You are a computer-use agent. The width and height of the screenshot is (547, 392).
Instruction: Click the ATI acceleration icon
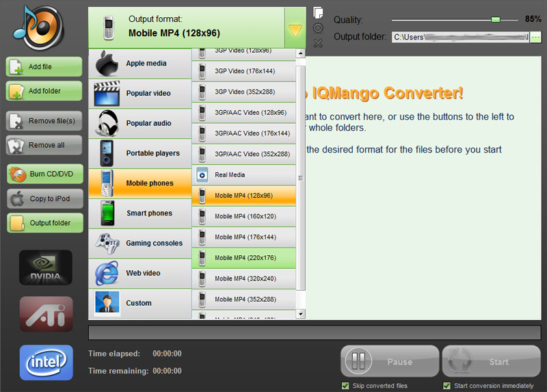pyautogui.click(x=46, y=314)
